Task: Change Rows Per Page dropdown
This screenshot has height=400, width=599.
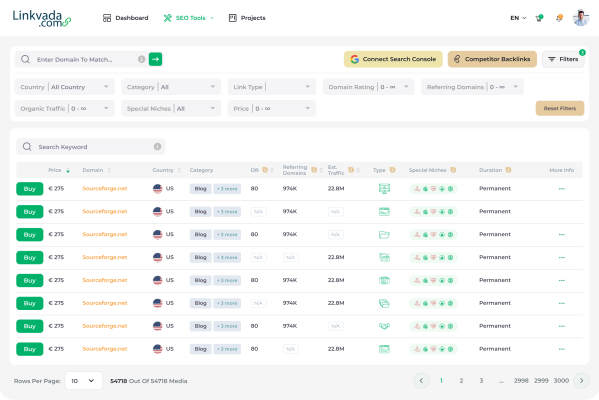Action: point(84,381)
